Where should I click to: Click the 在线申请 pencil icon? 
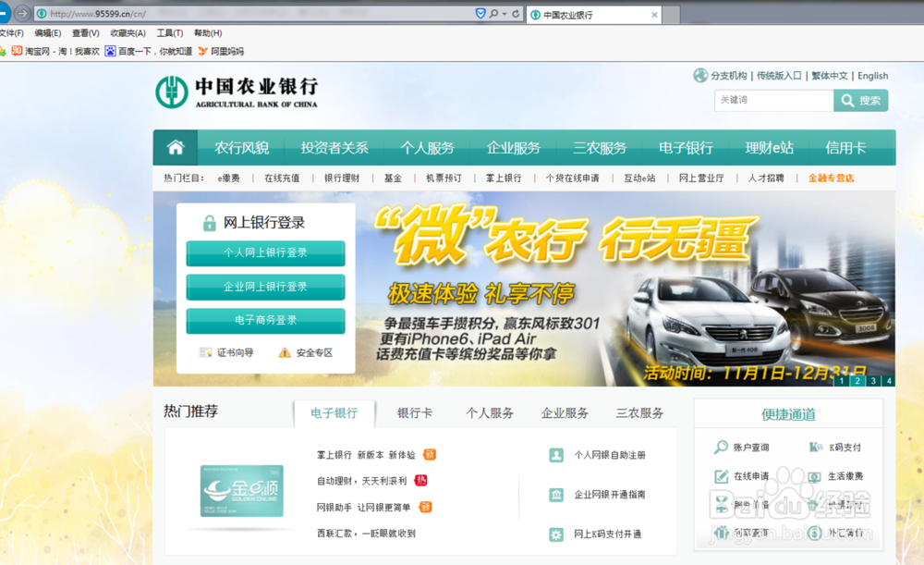(x=721, y=476)
